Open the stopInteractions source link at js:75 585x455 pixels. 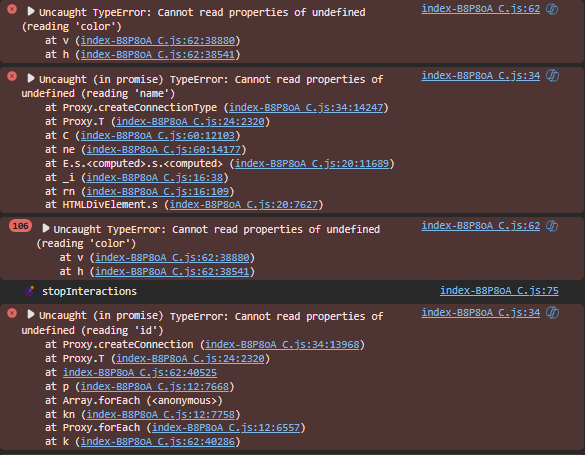click(499, 291)
